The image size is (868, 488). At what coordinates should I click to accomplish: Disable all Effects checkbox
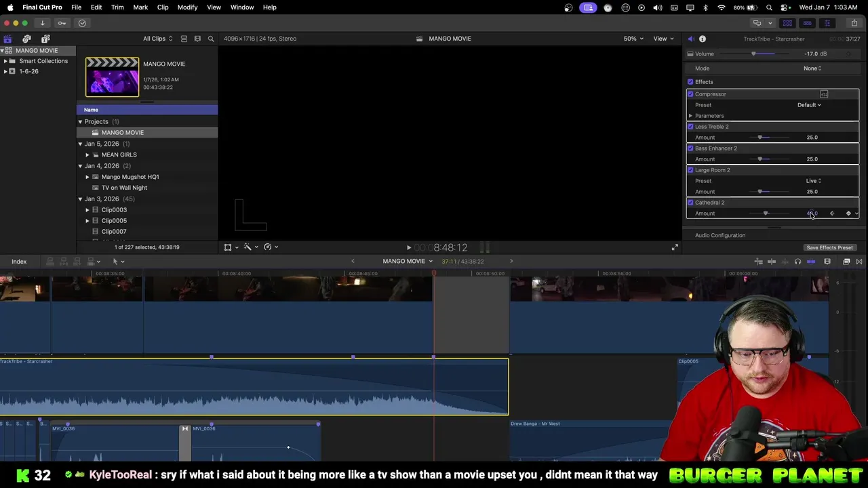tap(690, 82)
